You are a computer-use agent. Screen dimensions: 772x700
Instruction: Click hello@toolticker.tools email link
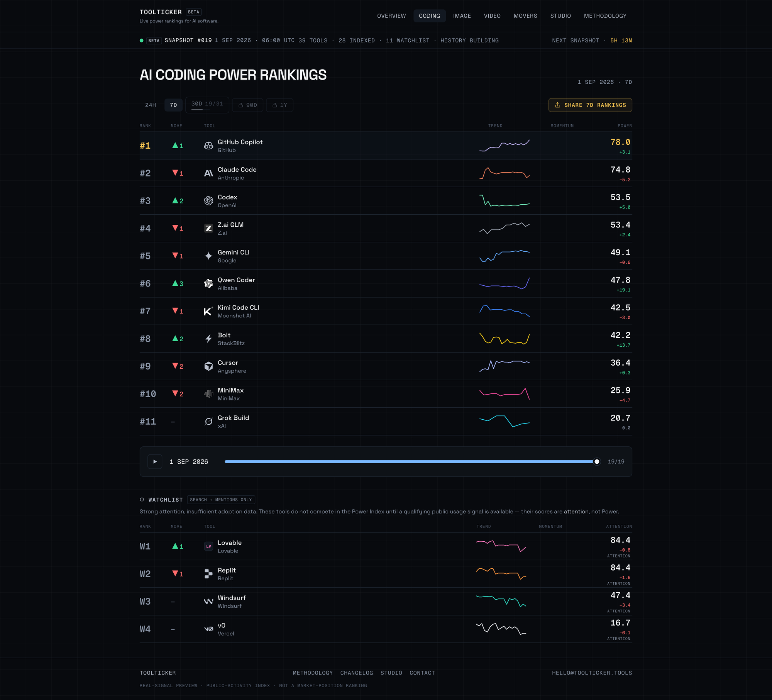pos(592,673)
